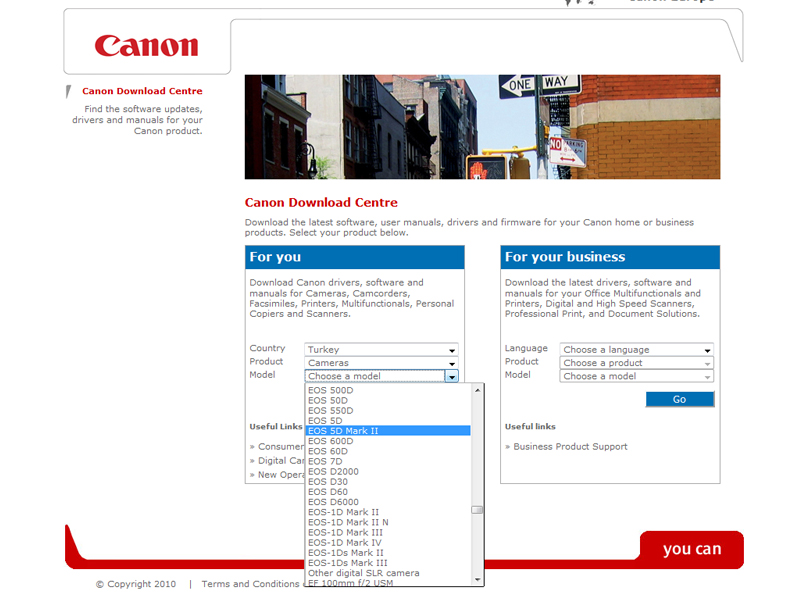Open Terms and Conditions footer link
The height and width of the screenshot is (600, 800).
click(x=250, y=584)
